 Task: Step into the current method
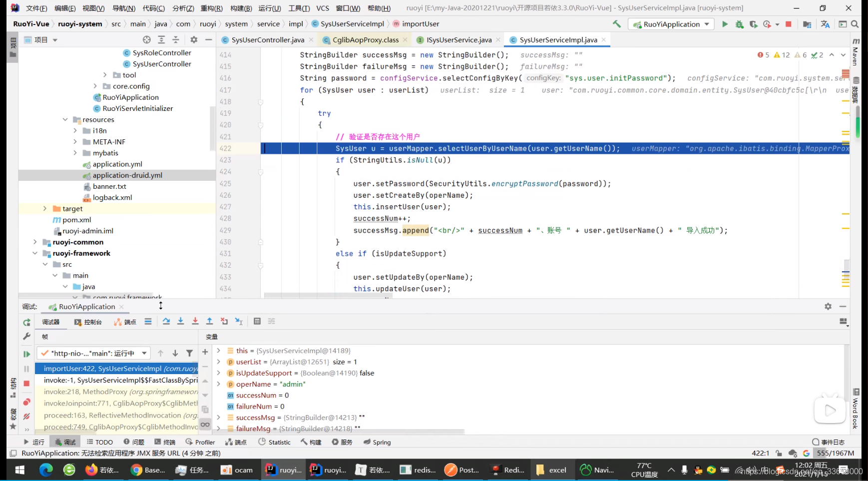pyautogui.click(x=181, y=321)
